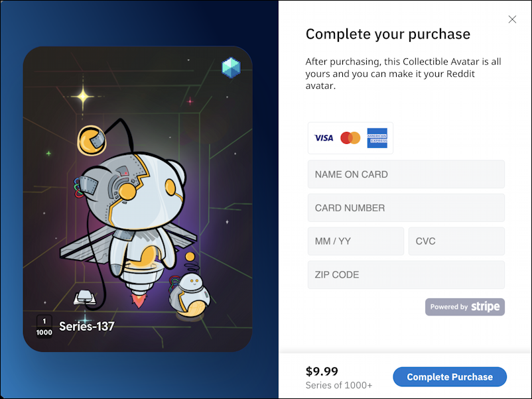Focus the Card Number field
Image resolution: width=532 pixels, height=399 pixels.
coord(406,208)
